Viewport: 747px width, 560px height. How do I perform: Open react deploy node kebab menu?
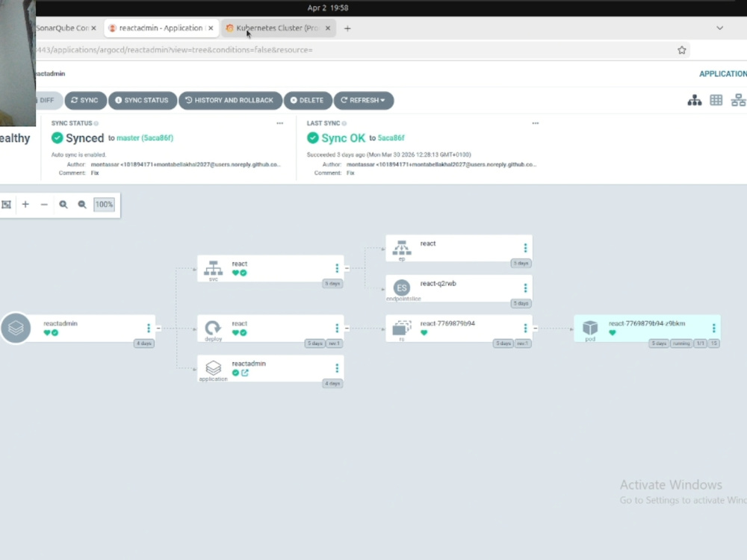pos(337,328)
